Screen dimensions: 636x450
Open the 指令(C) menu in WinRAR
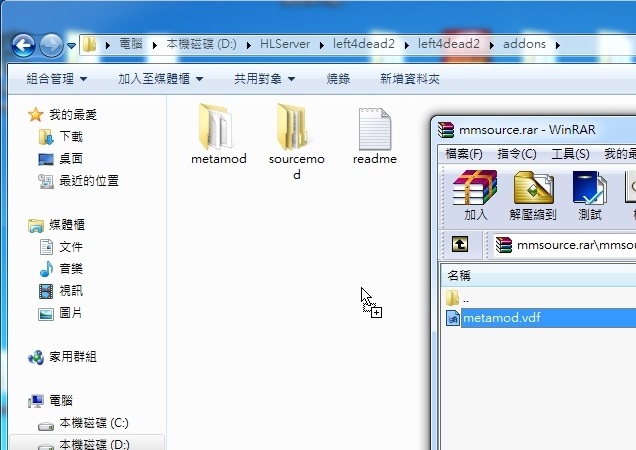516,154
